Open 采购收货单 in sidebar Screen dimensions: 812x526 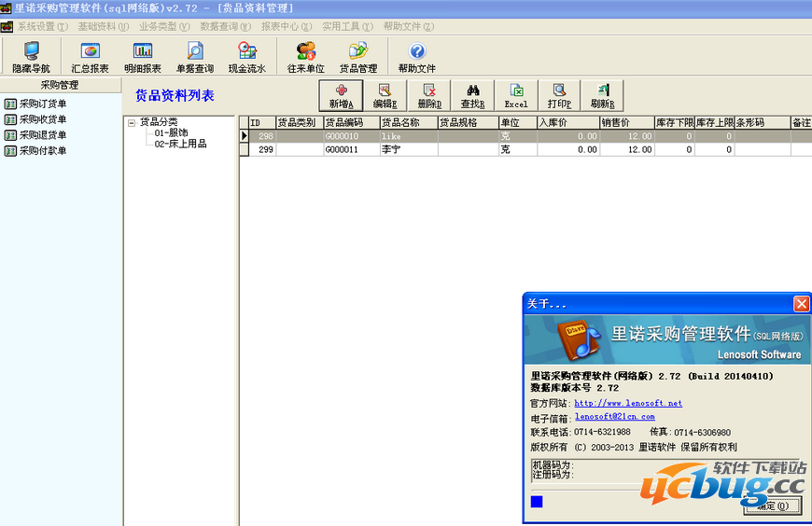[35, 119]
